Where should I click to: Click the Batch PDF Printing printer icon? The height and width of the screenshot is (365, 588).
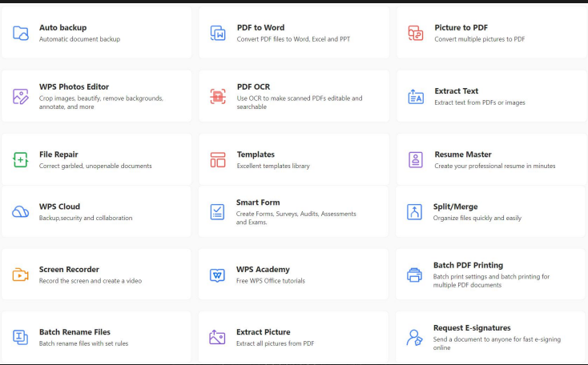click(x=414, y=275)
